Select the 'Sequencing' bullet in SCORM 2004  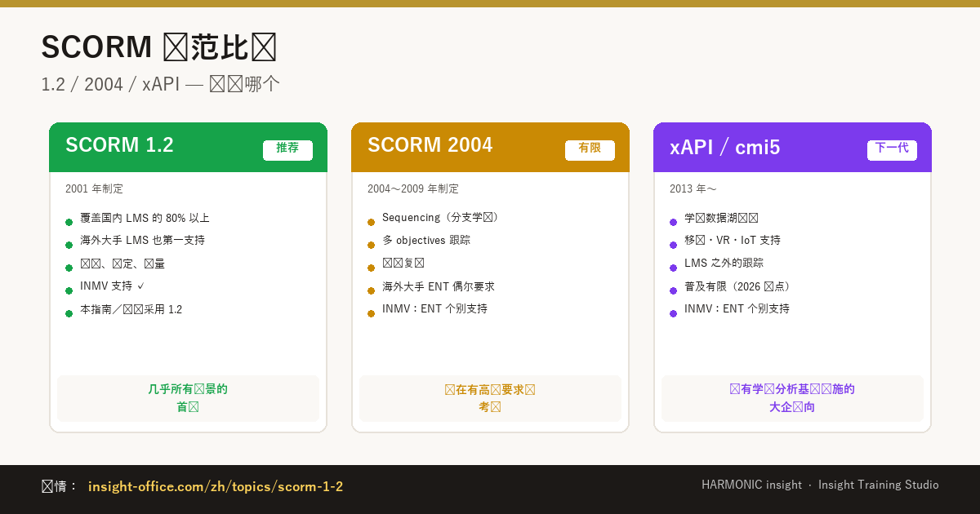(x=440, y=217)
